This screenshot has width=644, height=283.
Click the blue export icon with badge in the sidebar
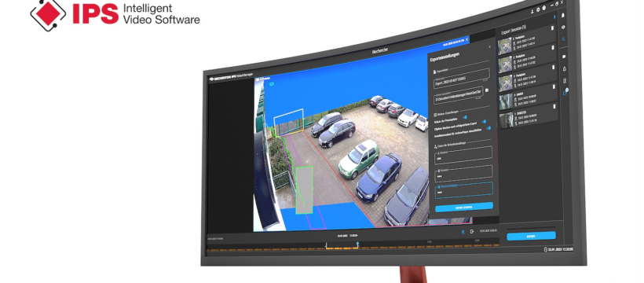click(565, 93)
